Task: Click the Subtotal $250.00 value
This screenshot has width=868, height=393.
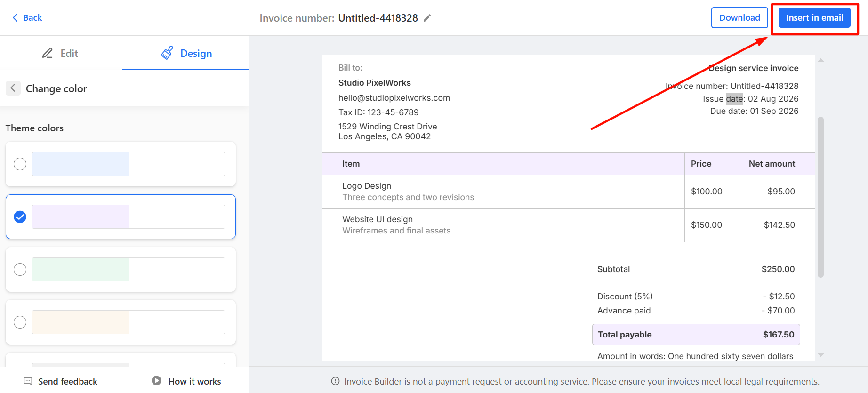Action: 778,269
